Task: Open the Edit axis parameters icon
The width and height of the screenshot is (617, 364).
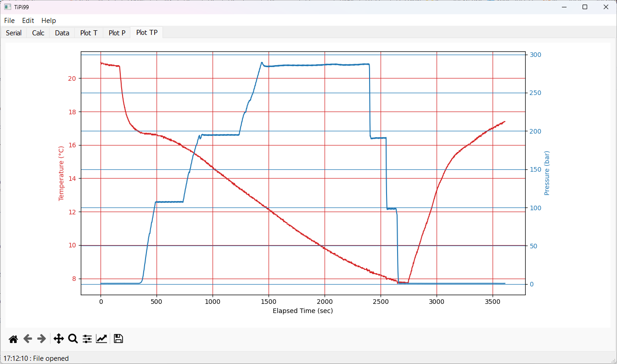Action: [101, 339]
